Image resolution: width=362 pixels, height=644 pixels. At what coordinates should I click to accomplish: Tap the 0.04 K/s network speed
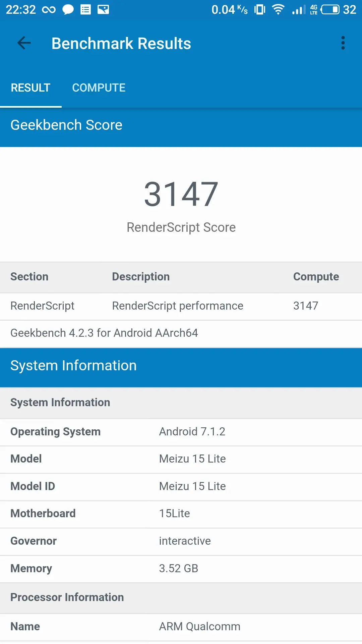click(x=230, y=10)
